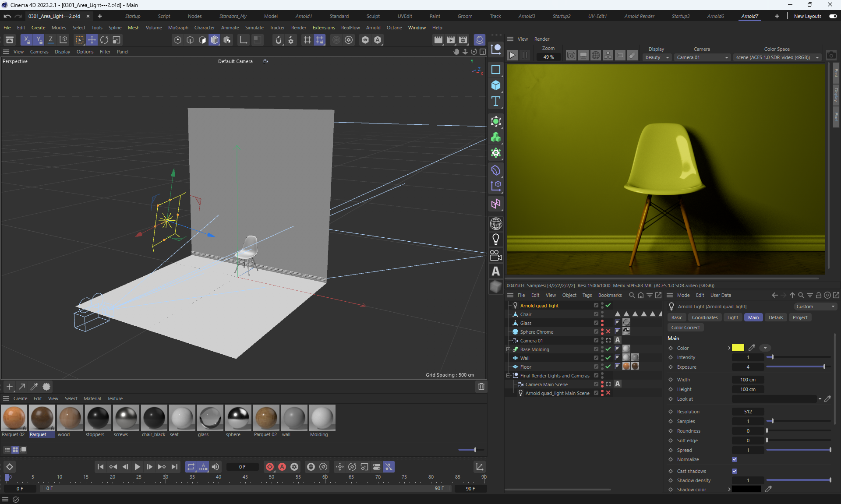
Task: Start the Arnold IPR render play button
Action: 512,55
